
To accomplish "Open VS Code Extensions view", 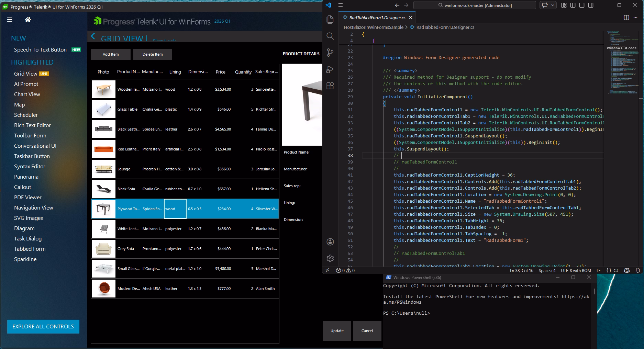I will click(x=330, y=86).
